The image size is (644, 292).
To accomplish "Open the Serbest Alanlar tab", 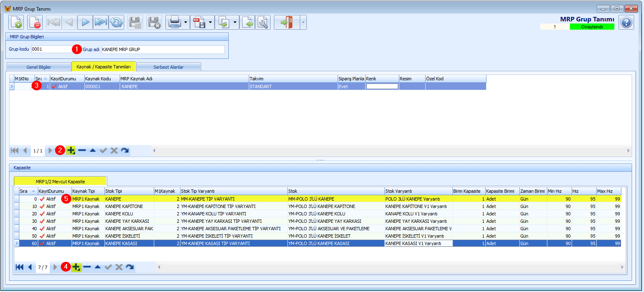I will (169, 67).
